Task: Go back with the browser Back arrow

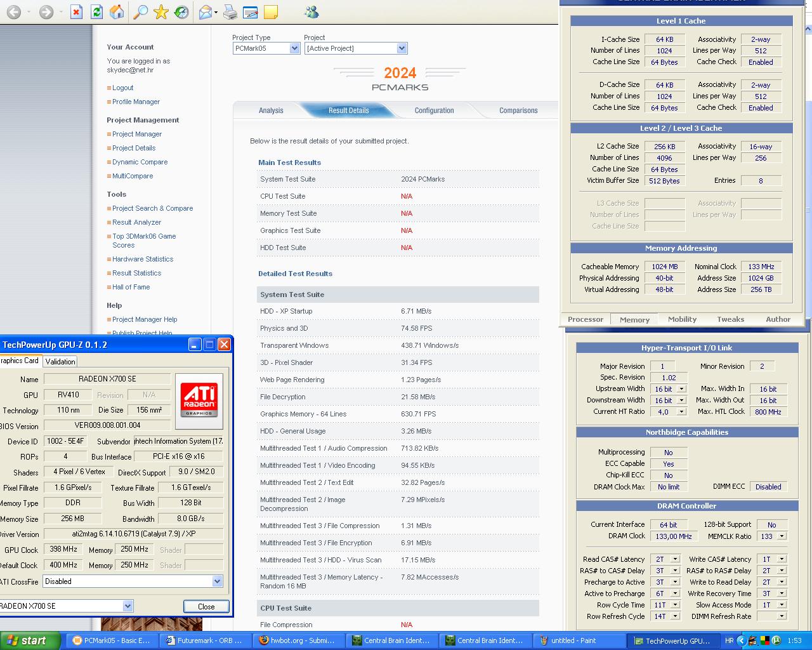Action: click(x=13, y=12)
